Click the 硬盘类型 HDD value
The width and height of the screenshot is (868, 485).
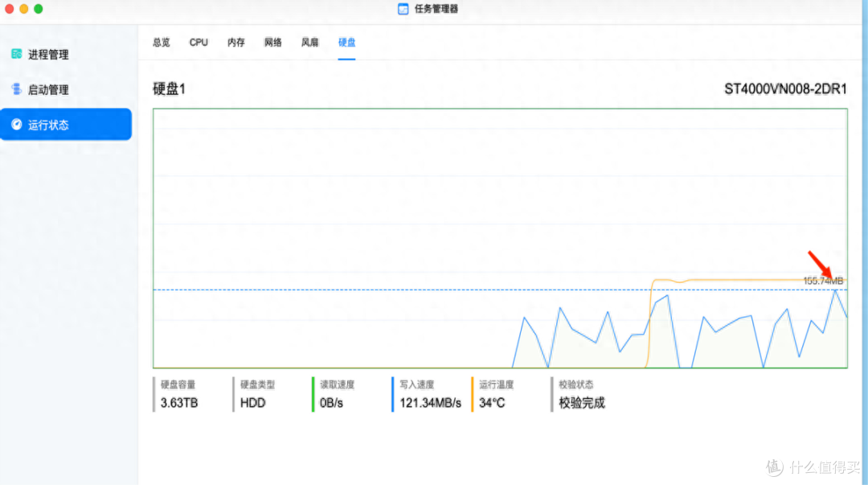tap(253, 403)
